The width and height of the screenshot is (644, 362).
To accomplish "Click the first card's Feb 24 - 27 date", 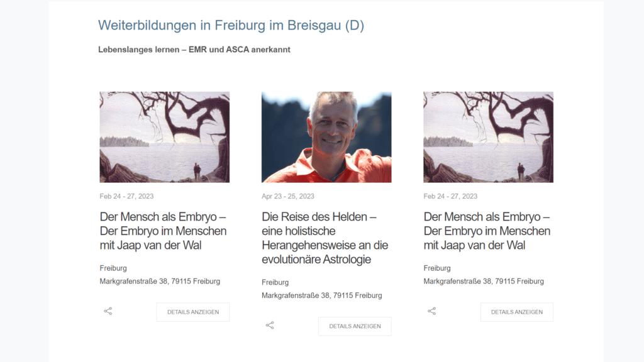I will (126, 196).
